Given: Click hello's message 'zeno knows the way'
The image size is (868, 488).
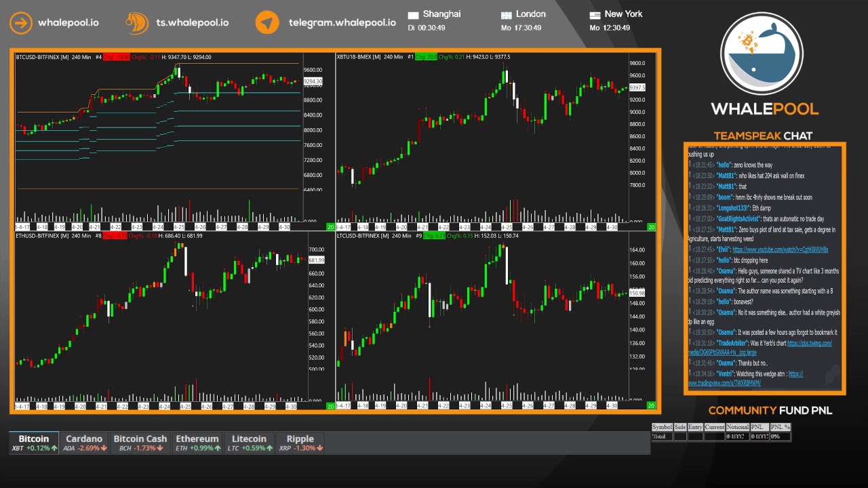Looking at the screenshot, I should click(753, 165).
